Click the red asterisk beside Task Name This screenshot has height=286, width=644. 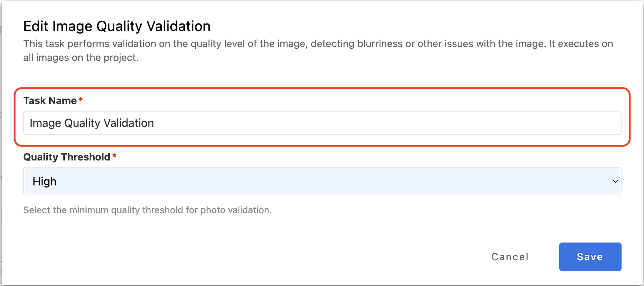(80, 99)
